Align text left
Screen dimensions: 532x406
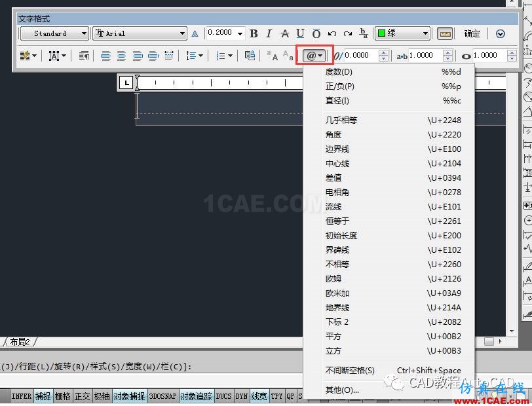(105, 55)
